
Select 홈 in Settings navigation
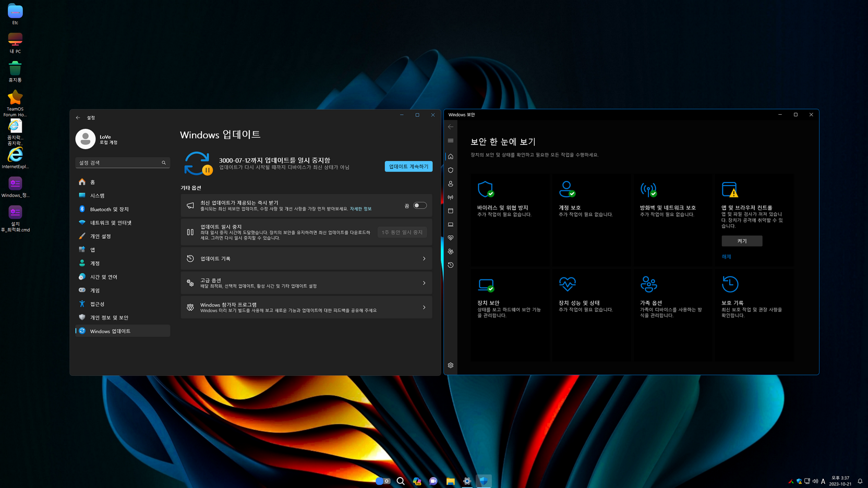pos(123,182)
